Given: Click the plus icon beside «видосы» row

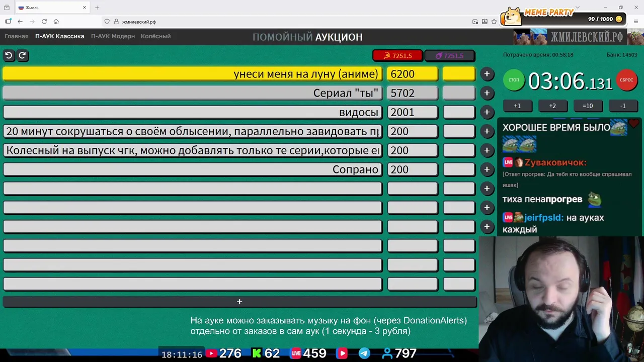Looking at the screenshot, I should [x=487, y=112].
